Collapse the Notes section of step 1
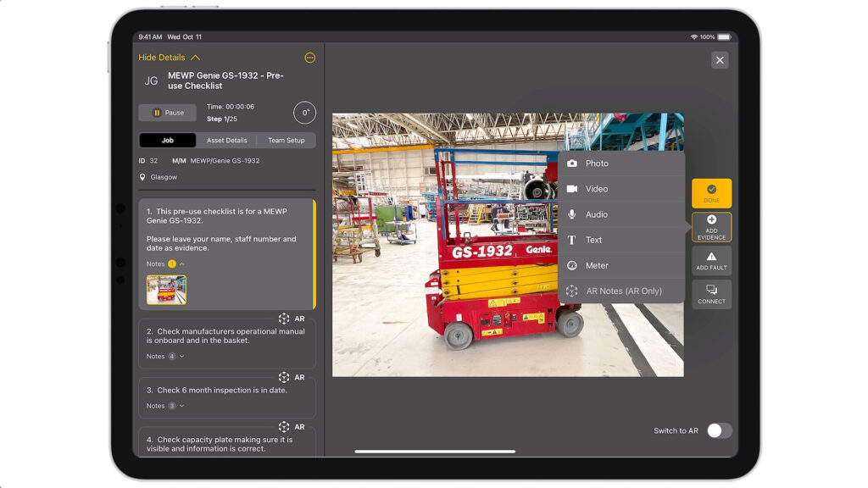This screenshot has width=868, height=488. pyautogui.click(x=165, y=264)
